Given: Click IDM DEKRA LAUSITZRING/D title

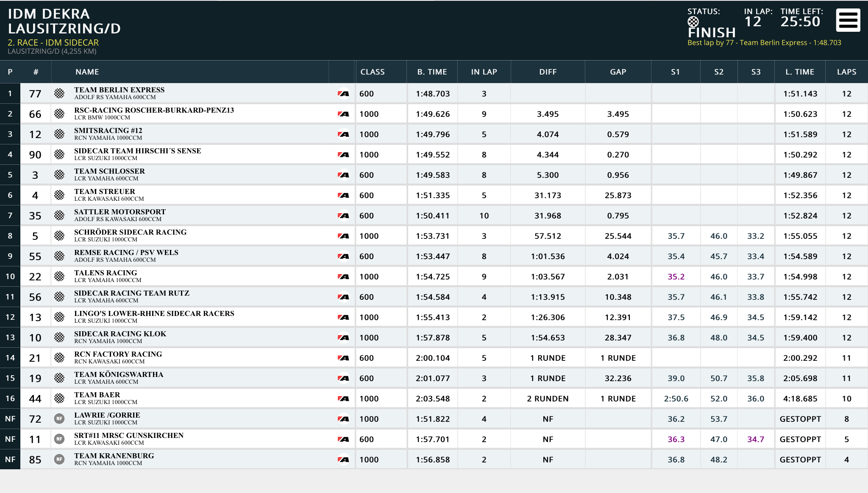Looking at the screenshot, I should tap(64, 21).
